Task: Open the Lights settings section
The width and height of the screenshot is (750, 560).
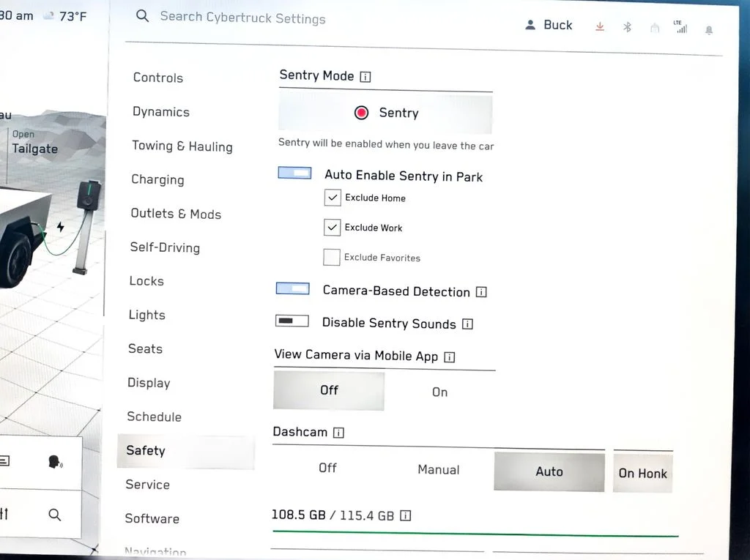Action: [x=146, y=315]
